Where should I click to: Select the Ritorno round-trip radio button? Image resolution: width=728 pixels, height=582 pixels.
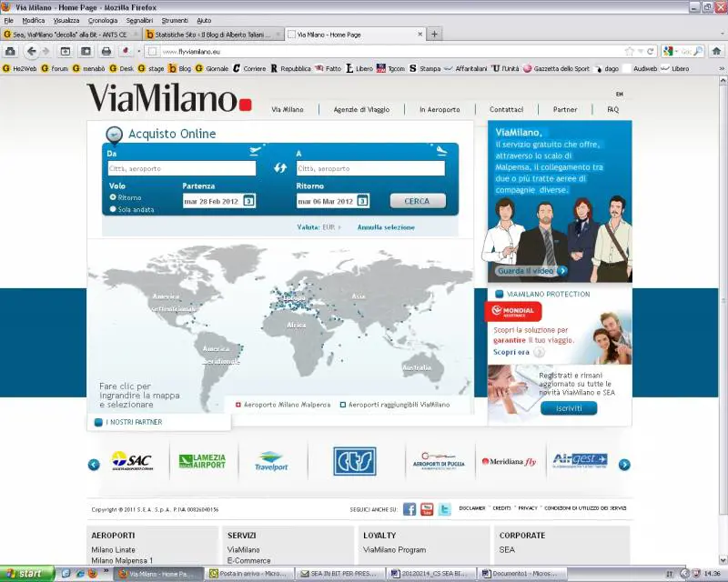pos(113,197)
